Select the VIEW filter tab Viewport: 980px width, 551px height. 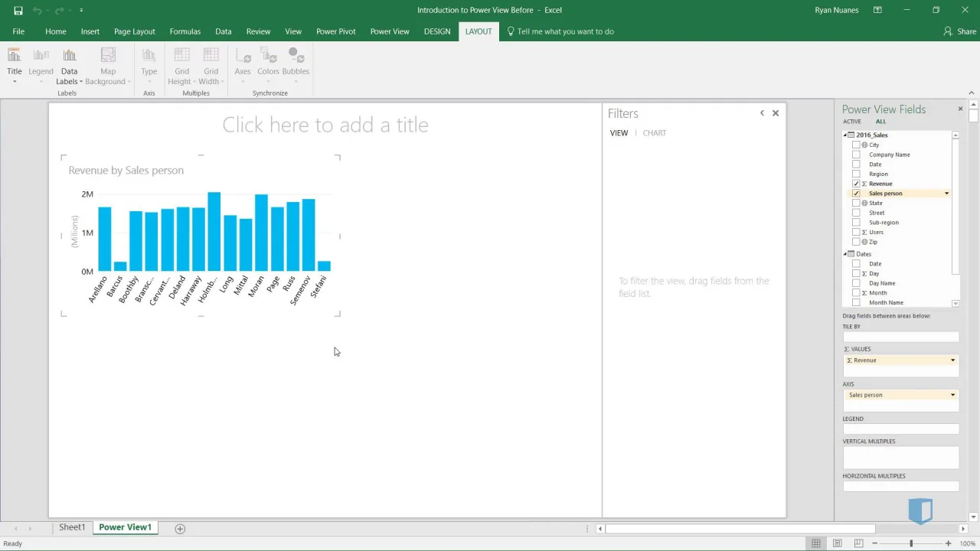click(619, 133)
